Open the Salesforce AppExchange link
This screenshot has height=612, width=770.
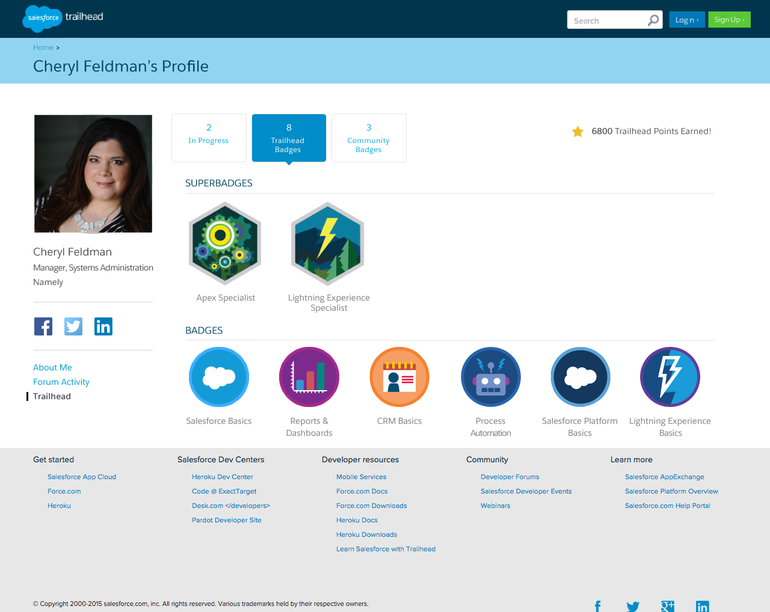(664, 477)
